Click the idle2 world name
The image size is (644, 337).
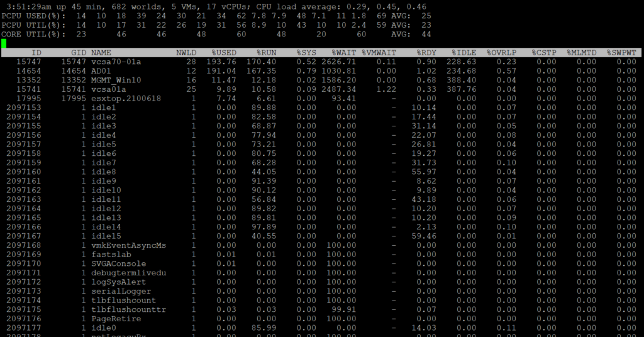(104, 116)
